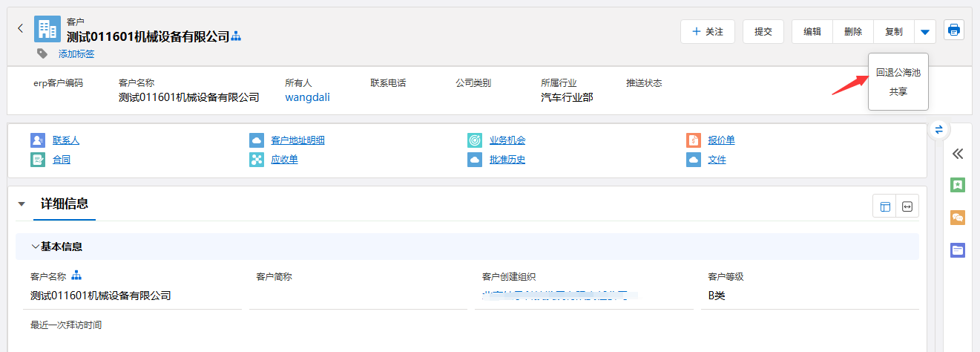This screenshot has width=980, height=352.
Task: Click the layout icon in 详细信息 header
Action: click(885, 207)
